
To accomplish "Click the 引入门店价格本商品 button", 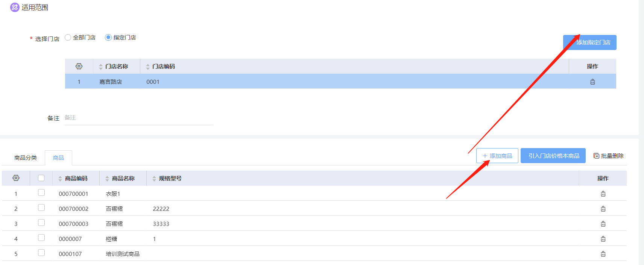I will click(x=553, y=156).
